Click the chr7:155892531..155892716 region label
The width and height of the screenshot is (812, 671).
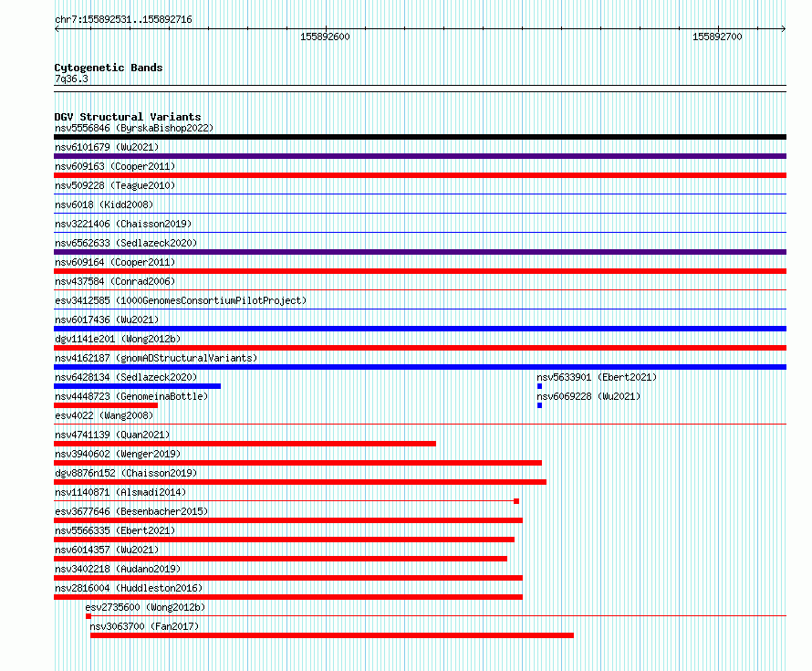click(123, 20)
